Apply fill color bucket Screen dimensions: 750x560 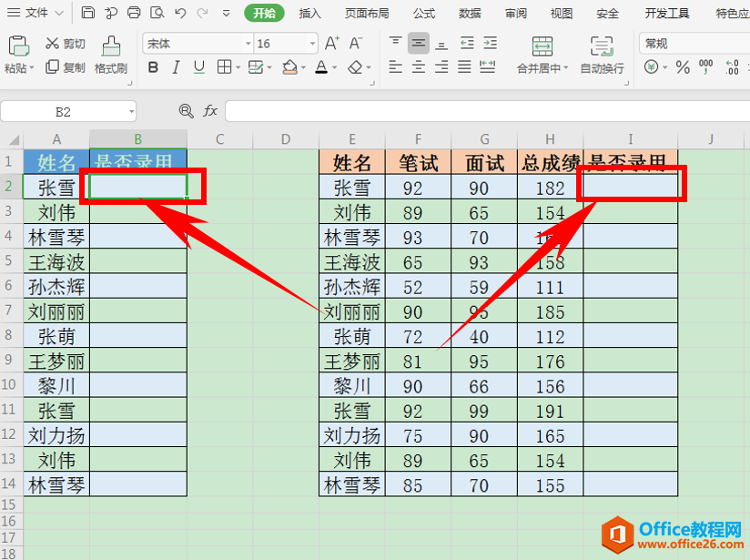(x=289, y=67)
